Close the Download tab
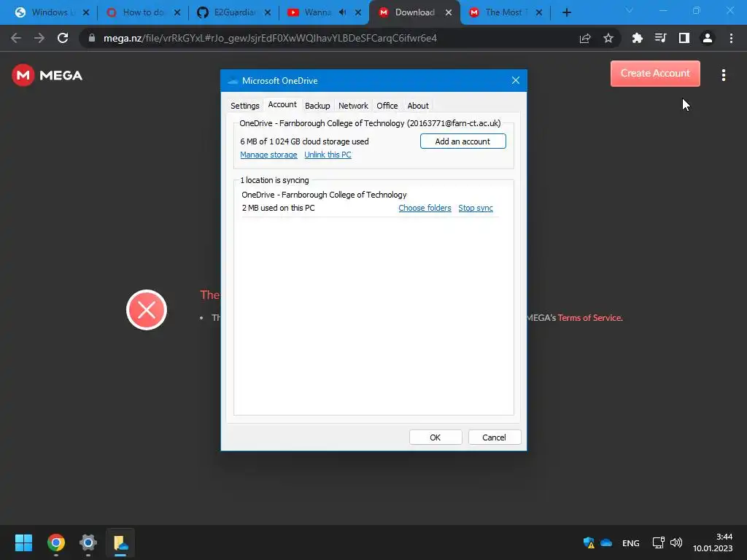747x560 pixels. point(449,12)
